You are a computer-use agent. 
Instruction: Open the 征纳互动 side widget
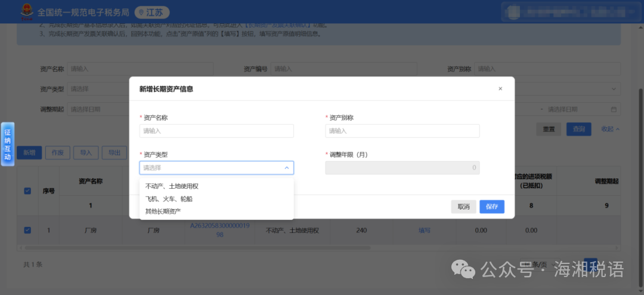tap(8, 144)
